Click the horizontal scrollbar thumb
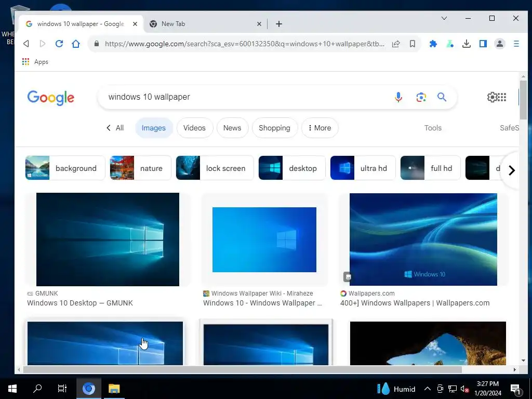Screen dimensions: 532x399 242,369
